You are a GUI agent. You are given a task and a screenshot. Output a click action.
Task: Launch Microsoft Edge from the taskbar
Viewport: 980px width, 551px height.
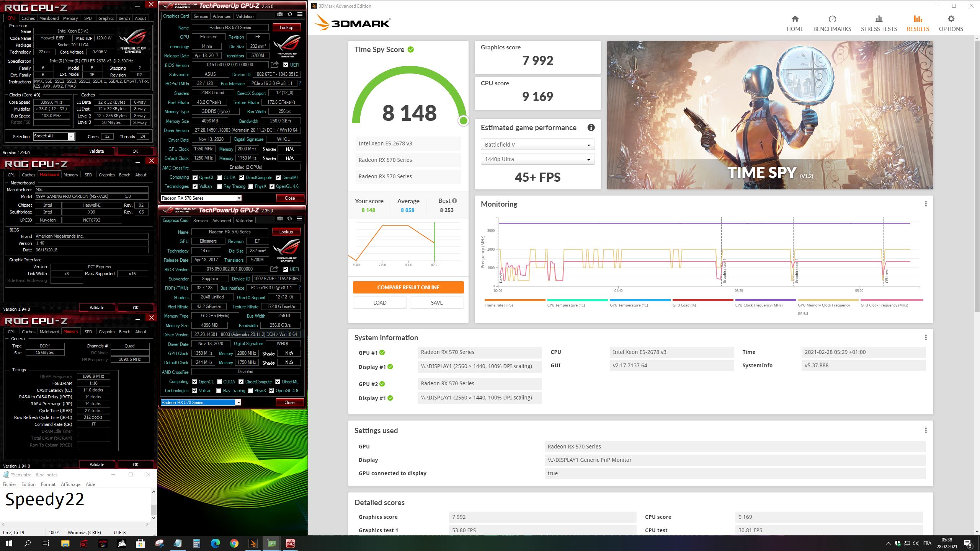pyautogui.click(x=216, y=543)
